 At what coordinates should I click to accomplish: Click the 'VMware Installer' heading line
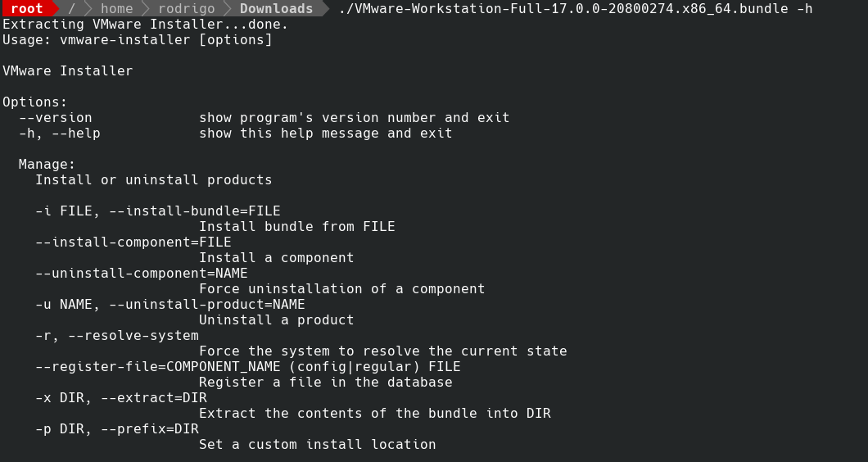[x=67, y=71]
